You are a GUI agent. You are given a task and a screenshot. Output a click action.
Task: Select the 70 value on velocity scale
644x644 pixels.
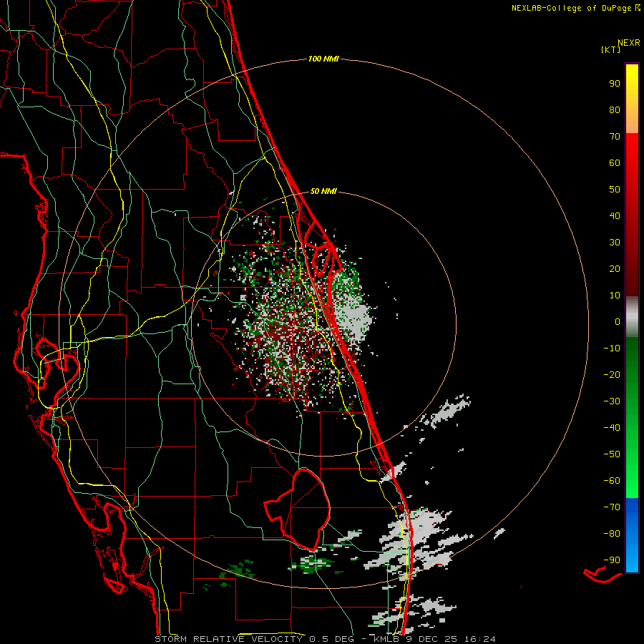tap(615, 137)
